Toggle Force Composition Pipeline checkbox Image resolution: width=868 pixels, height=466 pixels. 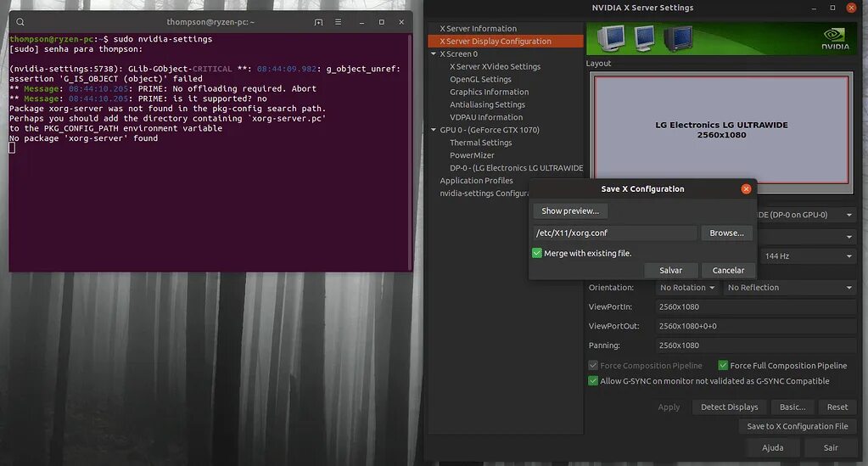[593, 365]
